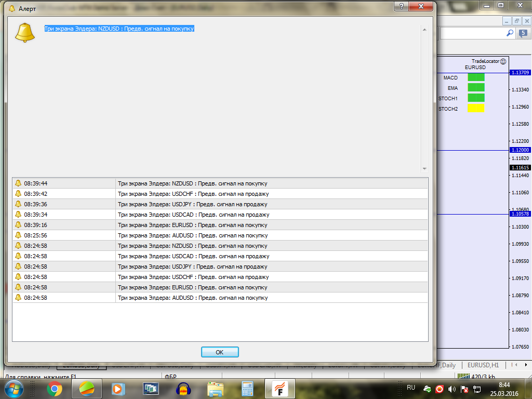Click the OK button in the Alert dialog
The height and width of the screenshot is (399, 532).
(x=220, y=352)
